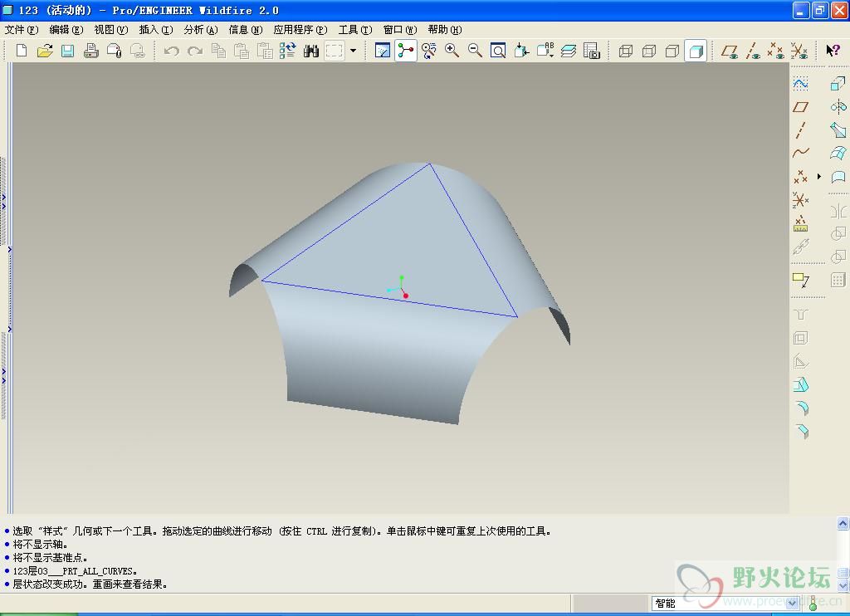Open a file with the folder icon
Screen dimensions: 850x616
tap(45, 51)
